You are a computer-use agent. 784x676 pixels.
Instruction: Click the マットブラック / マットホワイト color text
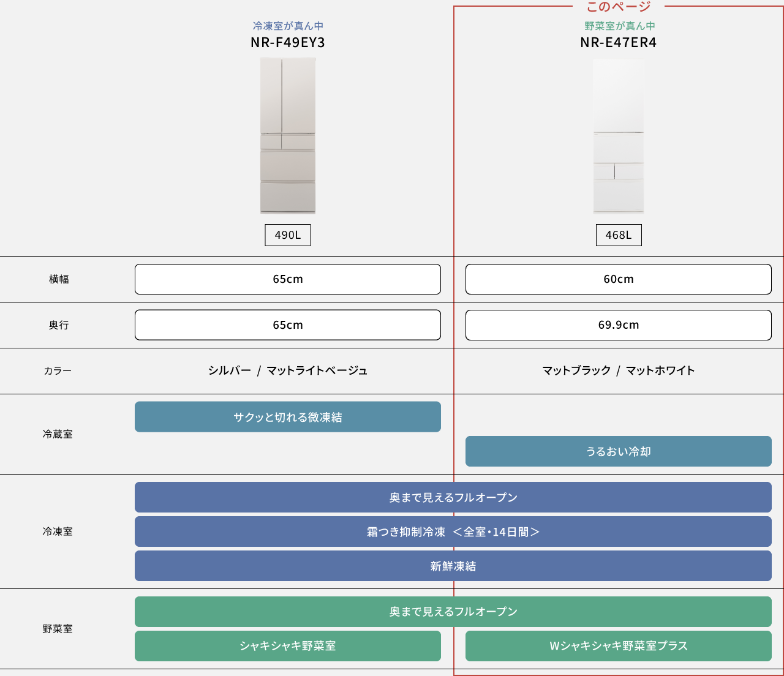[619, 370]
